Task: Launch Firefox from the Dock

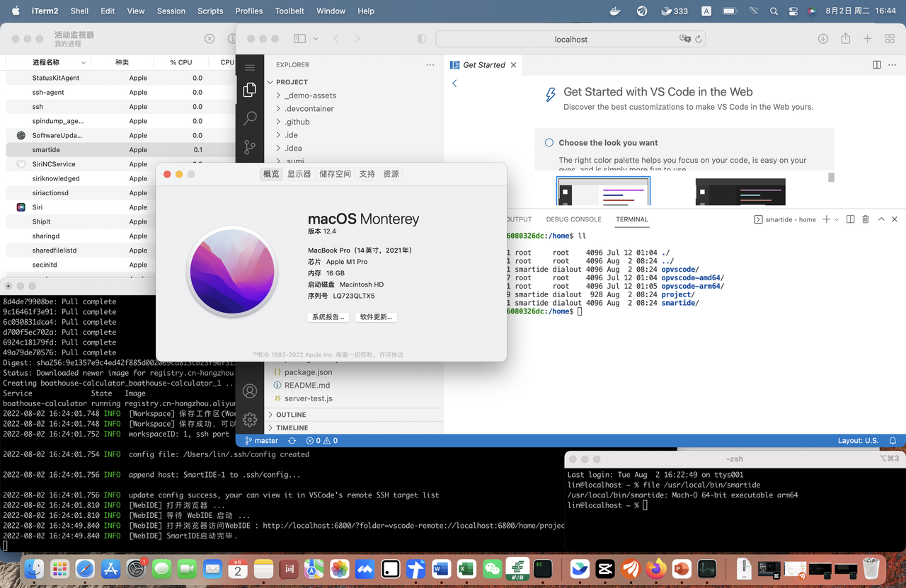Action: tap(655, 568)
